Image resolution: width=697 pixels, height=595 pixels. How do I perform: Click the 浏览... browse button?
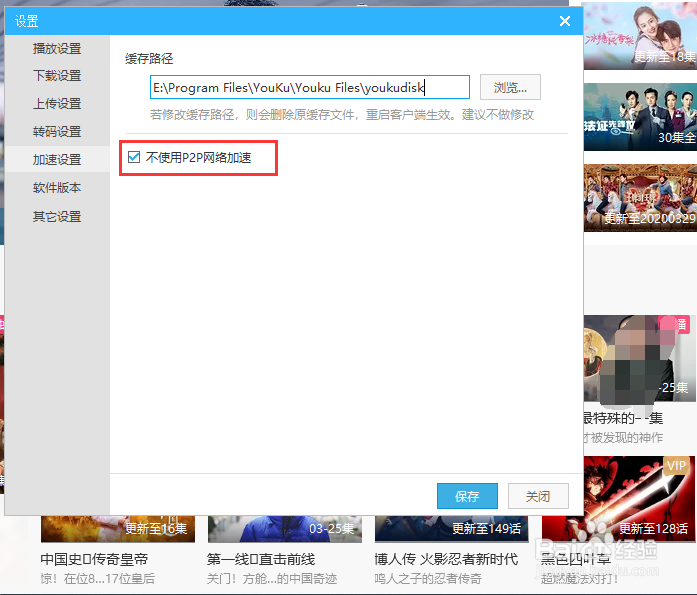click(x=510, y=87)
